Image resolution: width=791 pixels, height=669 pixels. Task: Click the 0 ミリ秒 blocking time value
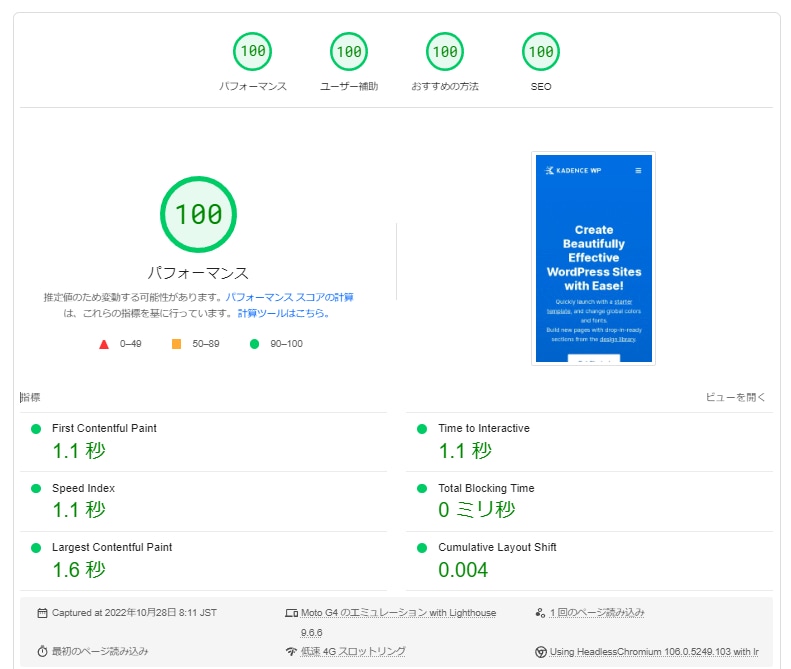[477, 510]
